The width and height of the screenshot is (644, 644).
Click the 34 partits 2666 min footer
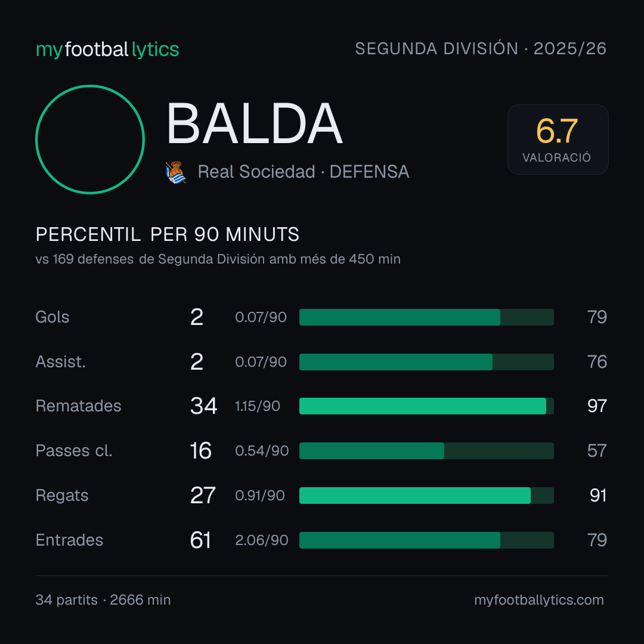click(x=103, y=600)
